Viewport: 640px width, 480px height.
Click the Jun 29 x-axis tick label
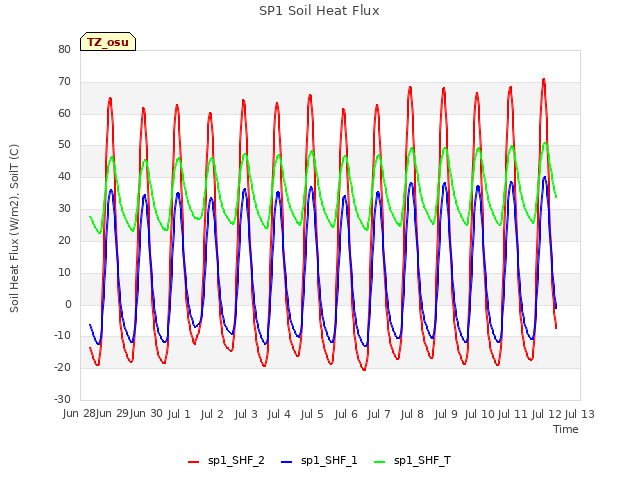[112, 414]
